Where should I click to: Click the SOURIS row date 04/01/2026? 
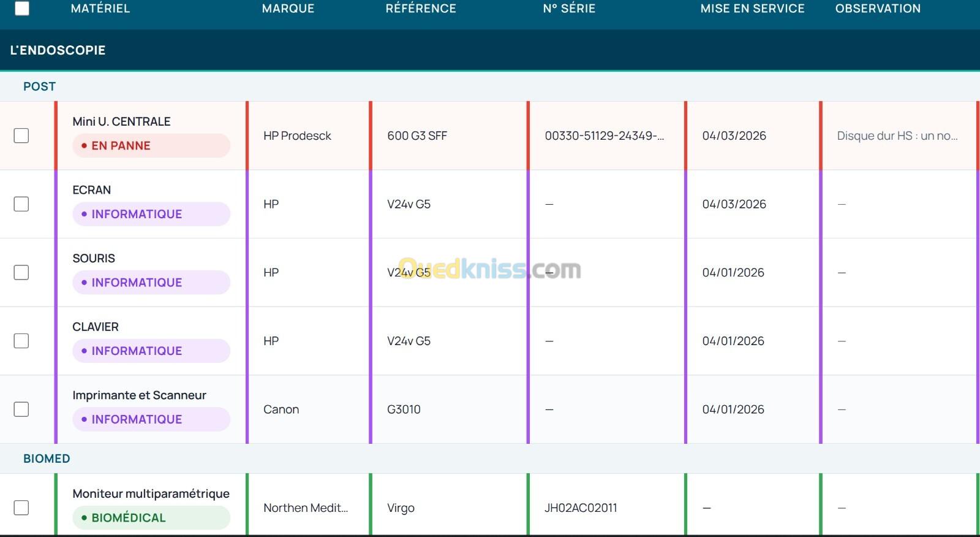point(733,272)
